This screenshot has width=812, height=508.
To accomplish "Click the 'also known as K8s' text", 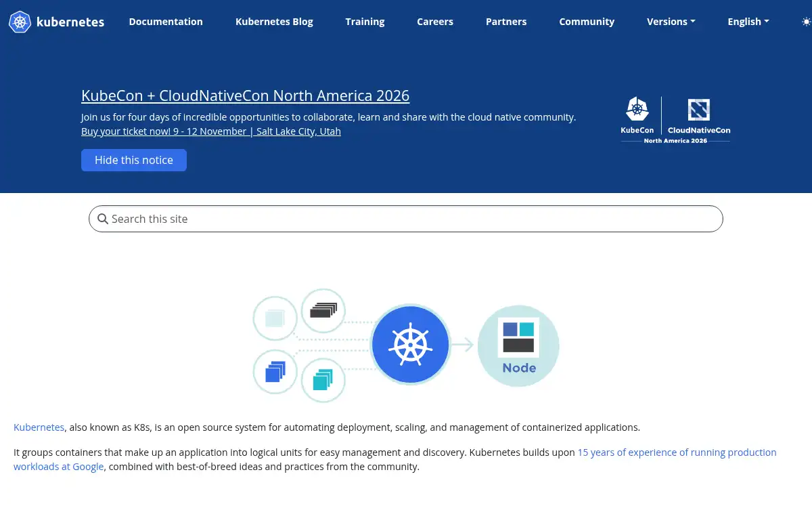I will pyautogui.click(x=110, y=427).
